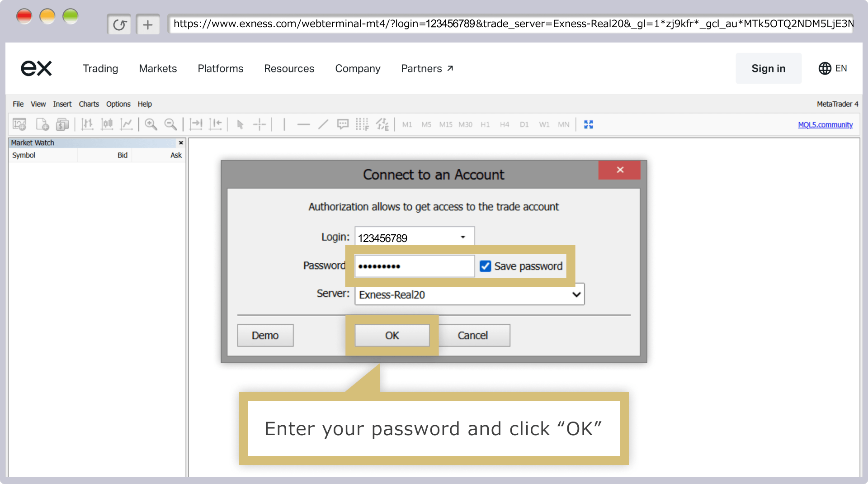Expand the Login dropdown arrow
Screen dimensions: 868x484
point(463,237)
